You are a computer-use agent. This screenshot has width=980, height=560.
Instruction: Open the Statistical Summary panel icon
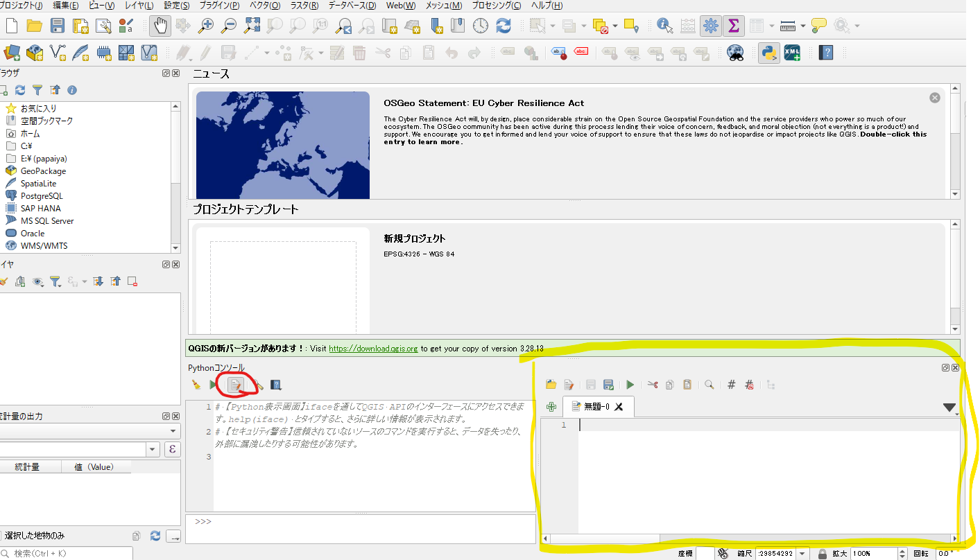tap(732, 26)
